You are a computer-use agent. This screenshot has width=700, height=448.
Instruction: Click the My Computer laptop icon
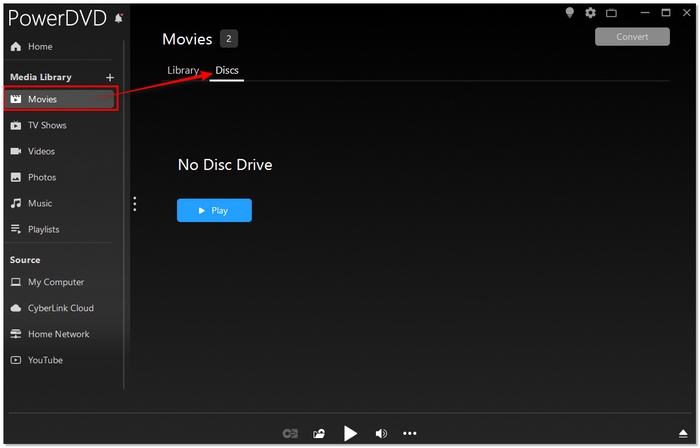[16, 282]
